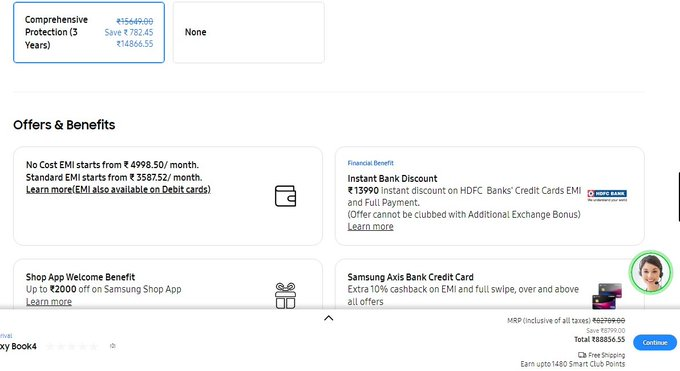The image size is (680, 371).
Task: Click the Offers & Benefits heading
Action: 64,125
